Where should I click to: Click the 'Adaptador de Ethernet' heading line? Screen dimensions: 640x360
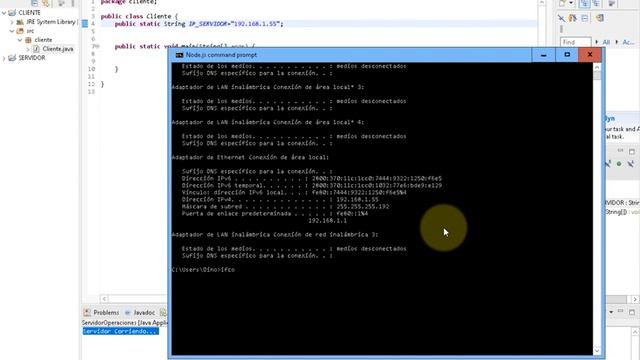click(250, 158)
